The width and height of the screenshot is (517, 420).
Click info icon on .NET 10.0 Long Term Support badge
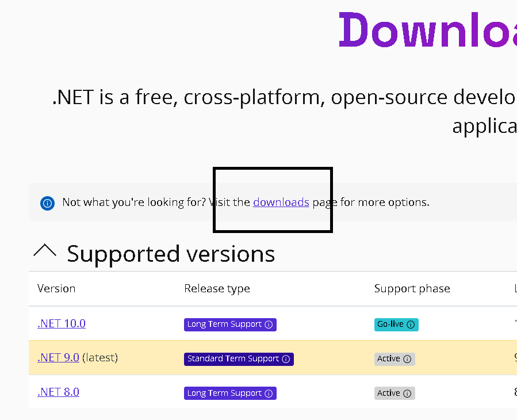[x=268, y=324]
